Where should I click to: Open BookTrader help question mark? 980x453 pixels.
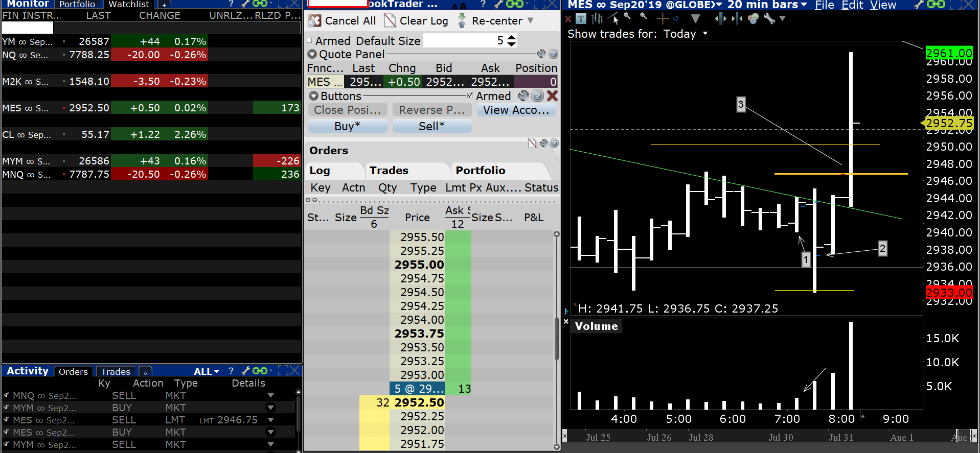483,4
